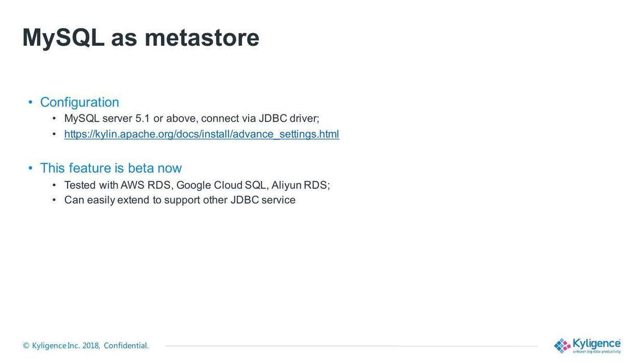Image resolution: width=644 pixels, height=363 pixels.
Task: Click the Kyligence wordmark in the footer
Action: [x=596, y=343]
